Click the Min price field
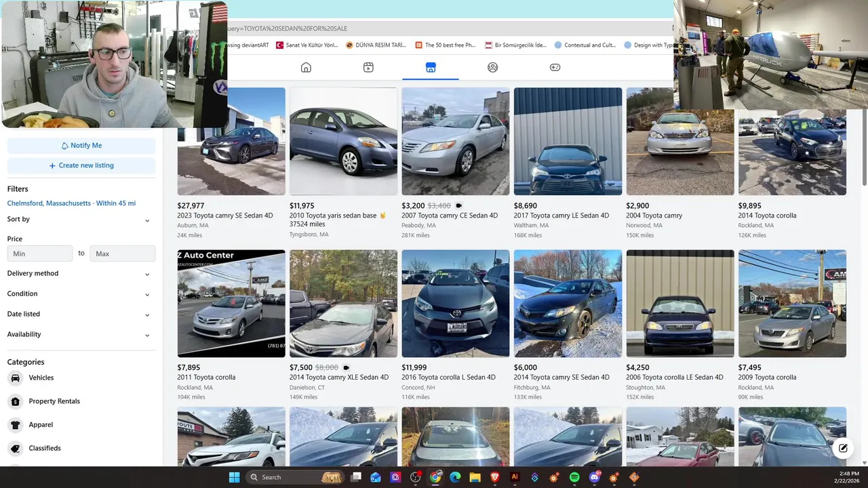This screenshot has height=488, width=868. tap(40, 253)
